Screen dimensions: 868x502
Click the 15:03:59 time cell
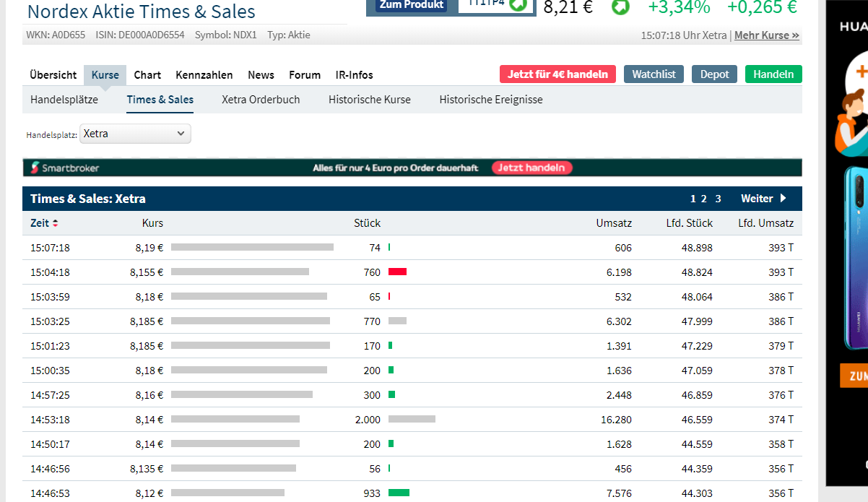[x=50, y=297]
